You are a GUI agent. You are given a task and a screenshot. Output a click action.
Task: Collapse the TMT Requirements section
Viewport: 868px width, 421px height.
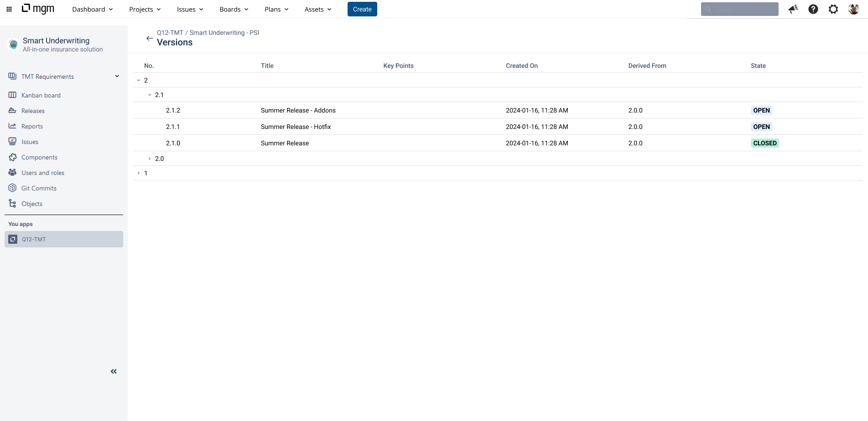[117, 76]
